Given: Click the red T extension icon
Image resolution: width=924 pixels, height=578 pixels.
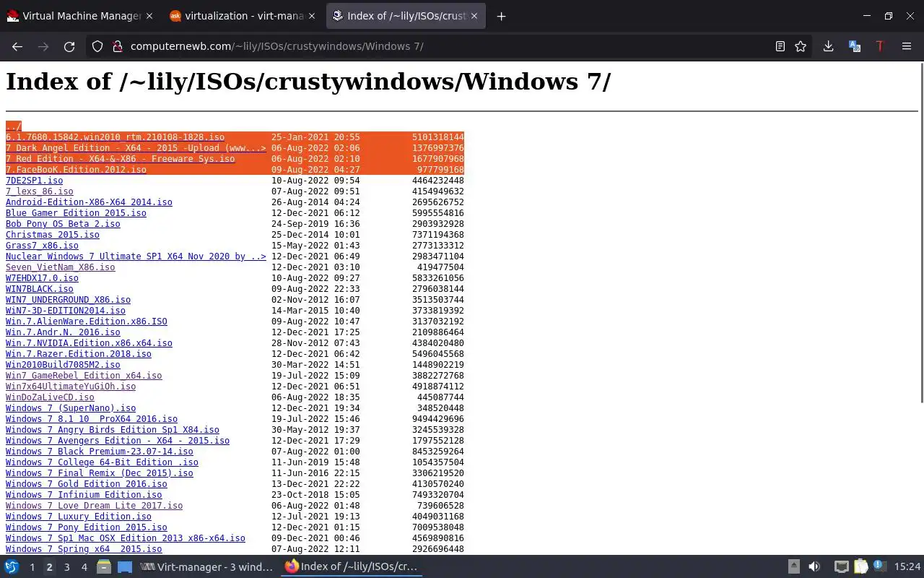Looking at the screenshot, I should point(880,46).
